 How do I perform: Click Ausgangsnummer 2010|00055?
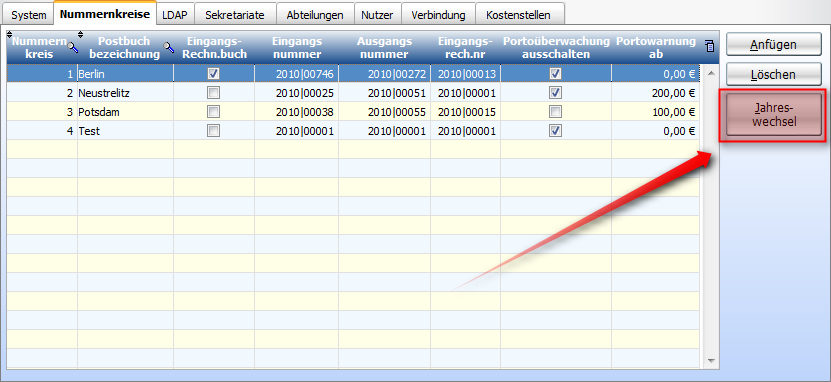(x=385, y=112)
